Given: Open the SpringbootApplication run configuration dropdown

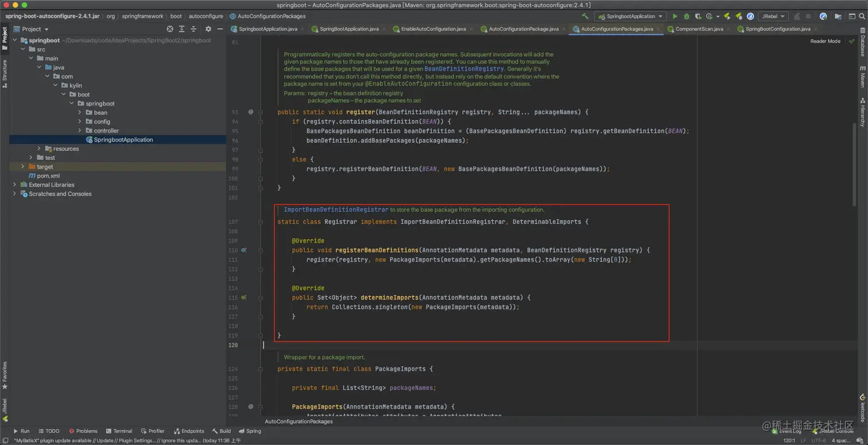Looking at the screenshot, I should [x=630, y=17].
